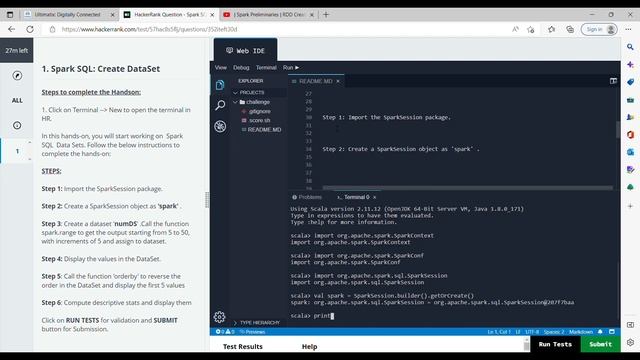Open browser Settings and more menu
Viewport: 640px width, 360px height.
628,29
